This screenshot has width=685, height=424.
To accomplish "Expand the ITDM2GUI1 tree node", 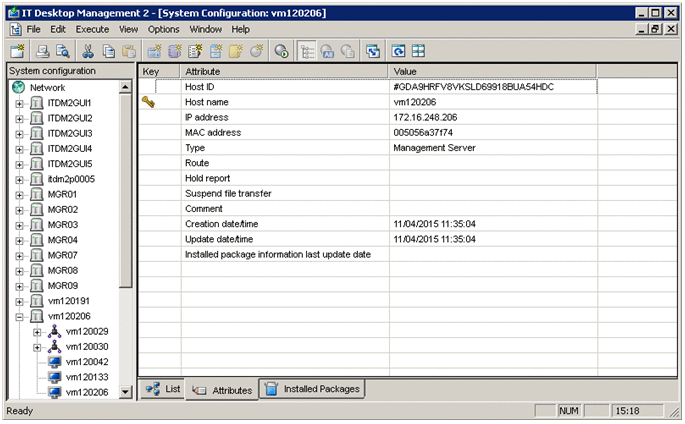I will (20, 103).
